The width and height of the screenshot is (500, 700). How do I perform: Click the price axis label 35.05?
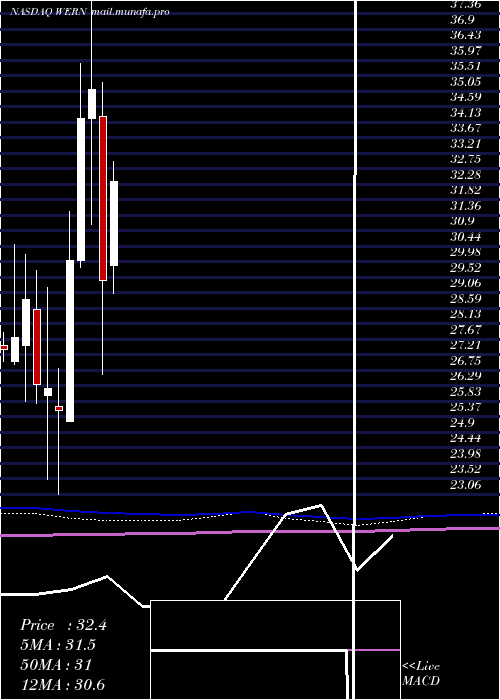click(x=466, y=81)
